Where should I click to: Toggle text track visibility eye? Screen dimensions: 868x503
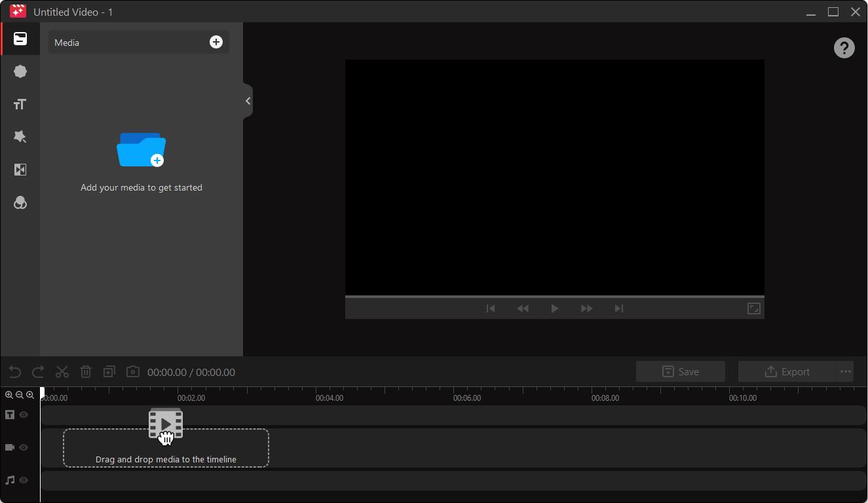[x=24, y=415]
